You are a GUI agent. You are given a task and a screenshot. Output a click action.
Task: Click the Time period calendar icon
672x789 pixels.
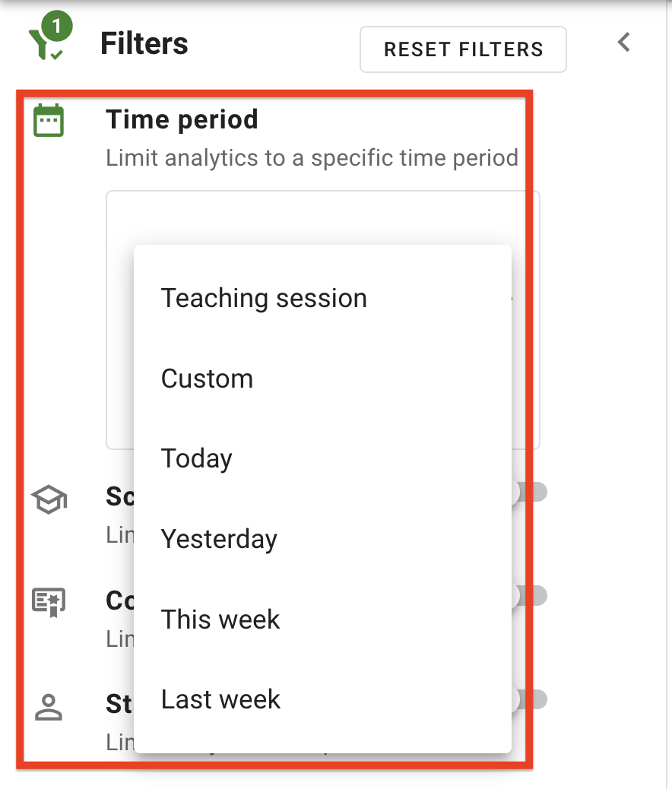point(47,119)
